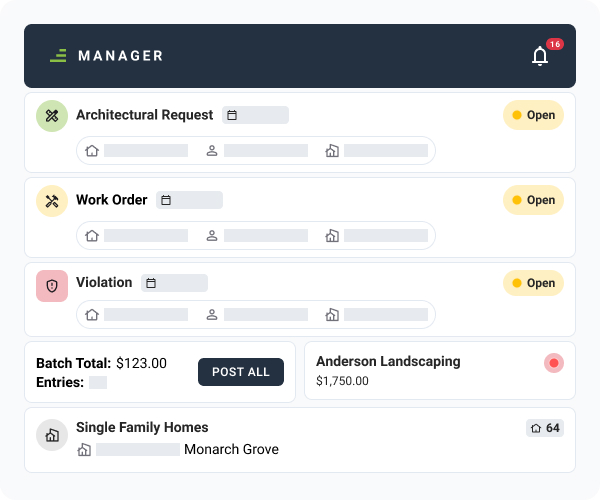Click the calendar icon beside Violation
This screenshot has height=500, width=600.
151,283
